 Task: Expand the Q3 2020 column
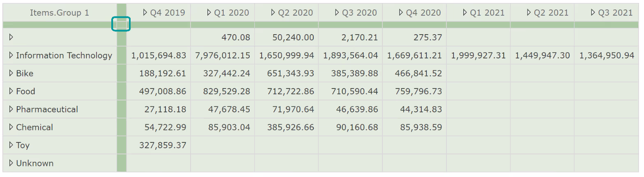(x=337, y=13)
